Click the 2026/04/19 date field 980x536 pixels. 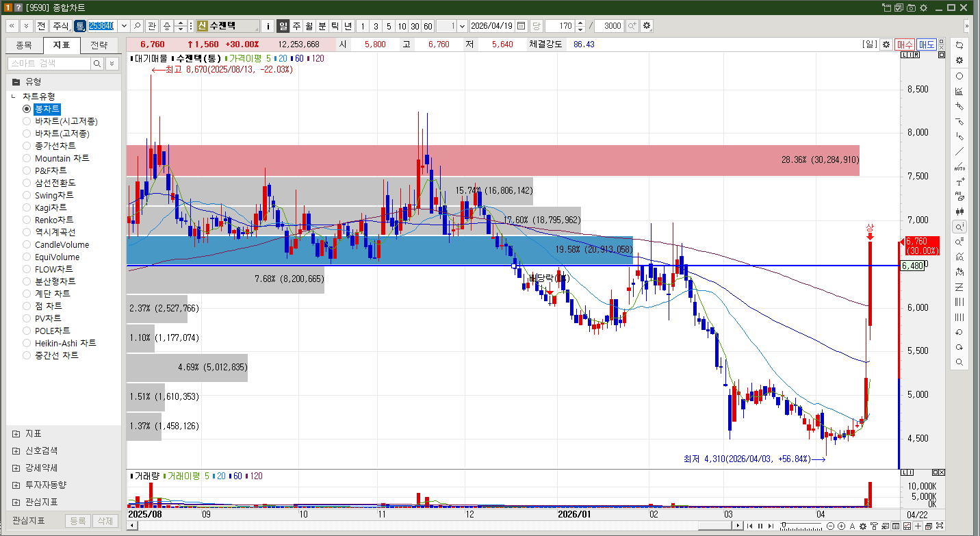(493, 26)
